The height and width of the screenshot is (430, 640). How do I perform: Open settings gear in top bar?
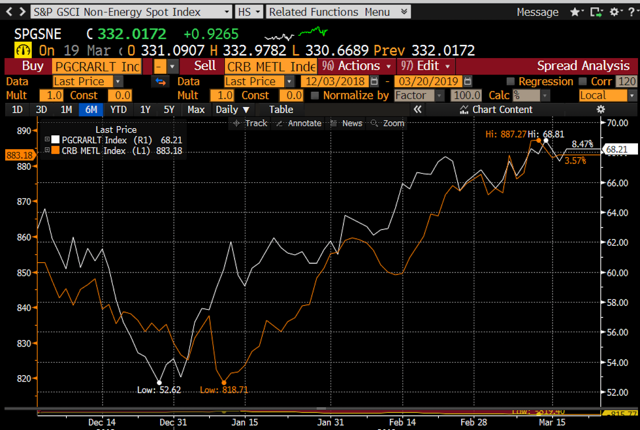pyautogui.click(x=614, y=12)
